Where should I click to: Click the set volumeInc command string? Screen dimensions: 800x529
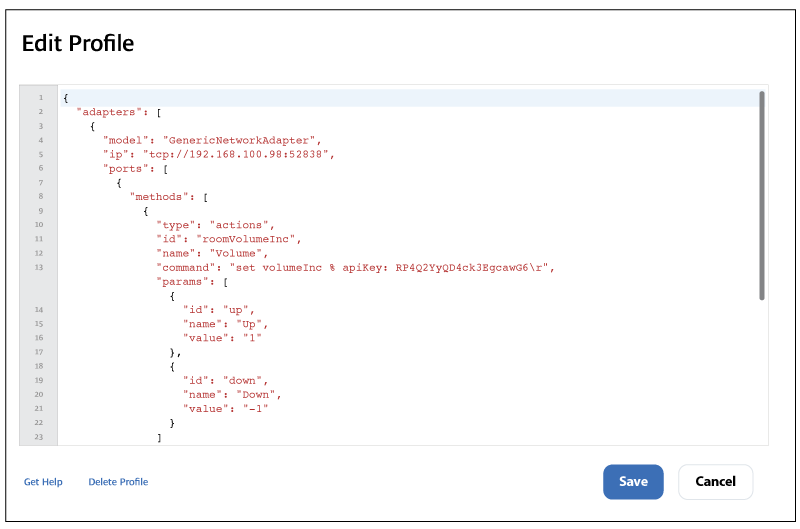390,267
